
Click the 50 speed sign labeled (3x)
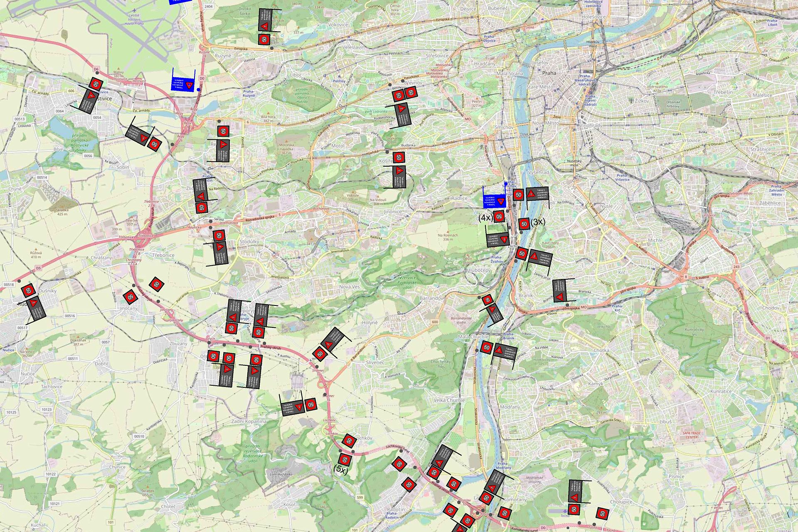click(524, 224)
